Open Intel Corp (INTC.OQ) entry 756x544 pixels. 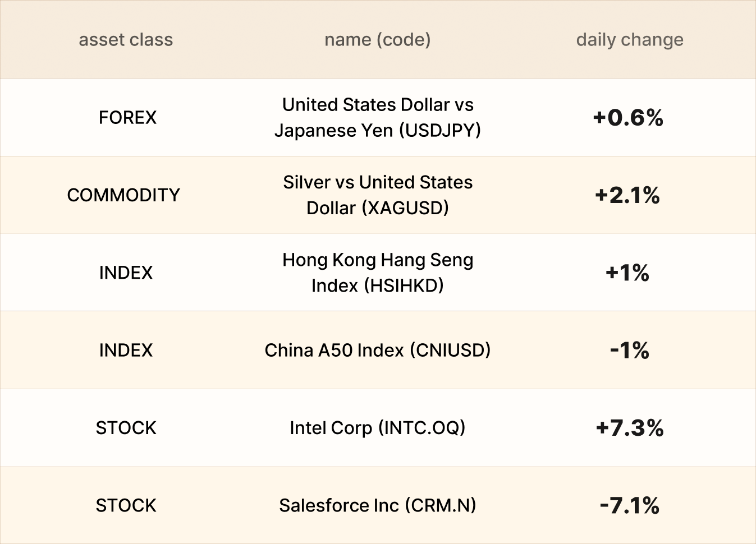tap(377, 428)
